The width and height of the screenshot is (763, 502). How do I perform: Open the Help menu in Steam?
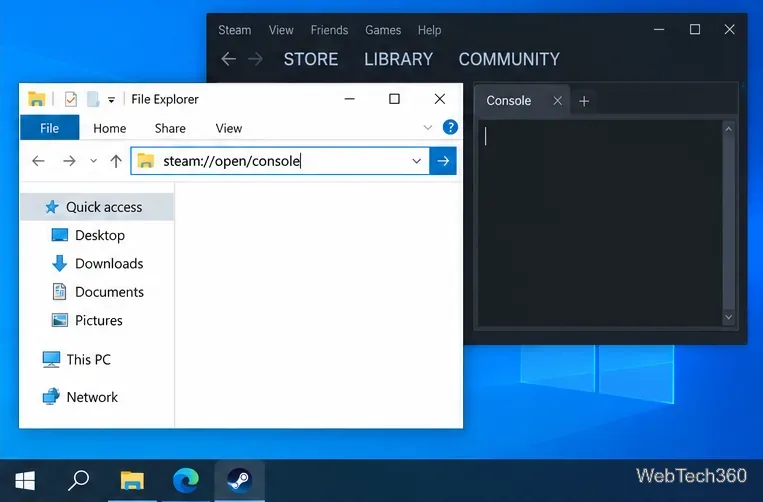429,30
